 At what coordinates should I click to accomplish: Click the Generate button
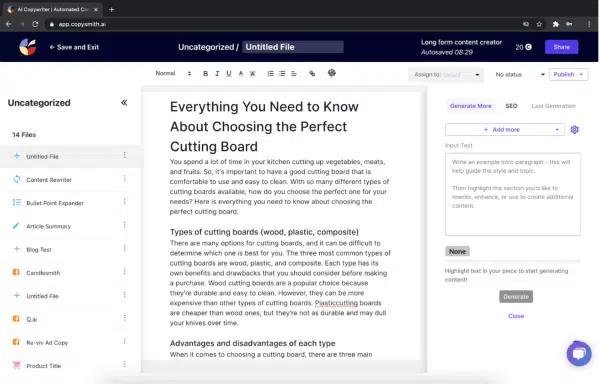coord(516,296)
